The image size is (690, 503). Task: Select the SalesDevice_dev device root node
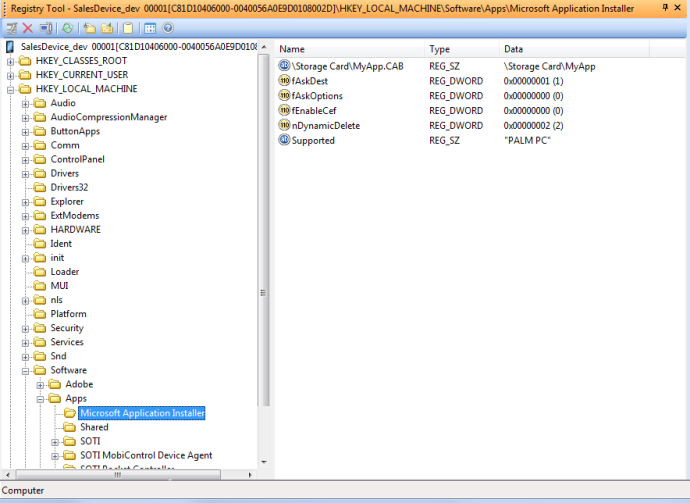pyautogui.click(x=138, y=47)
